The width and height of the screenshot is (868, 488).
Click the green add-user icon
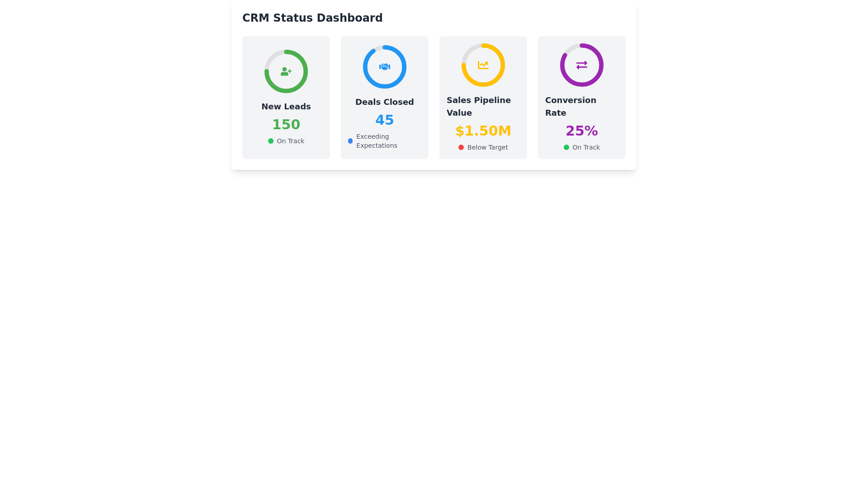[x=286, y=71]
